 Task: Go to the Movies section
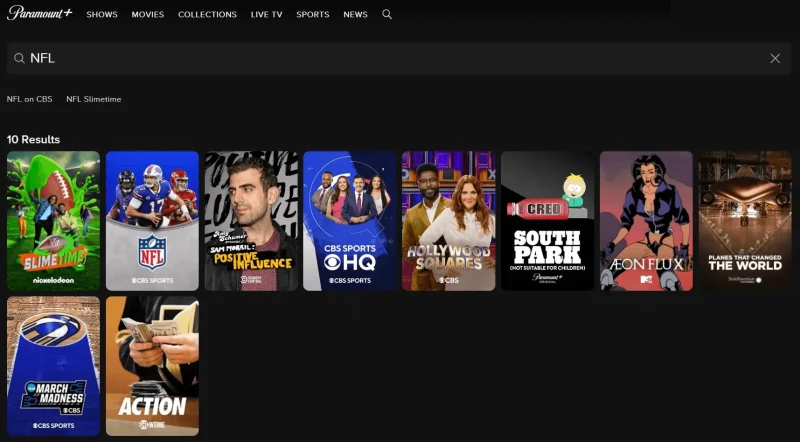148,15
